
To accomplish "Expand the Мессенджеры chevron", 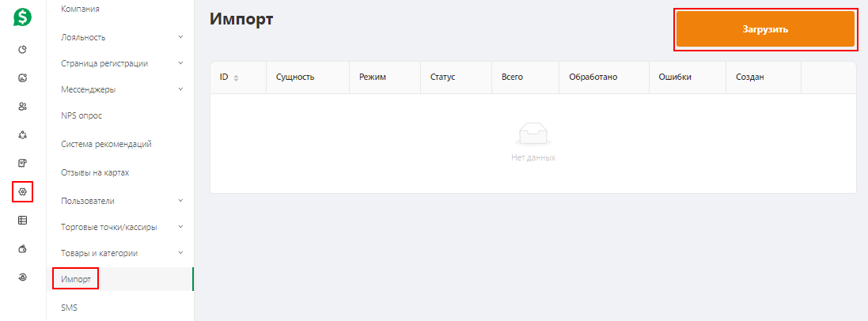I will pyautogui.click(x=180, y=89).
